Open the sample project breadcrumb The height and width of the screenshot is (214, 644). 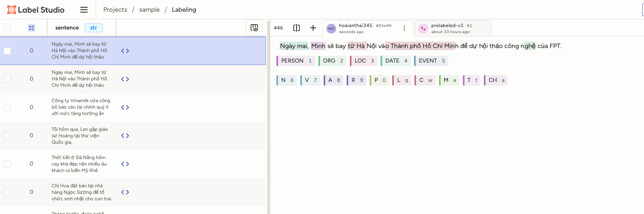point(149,10)
